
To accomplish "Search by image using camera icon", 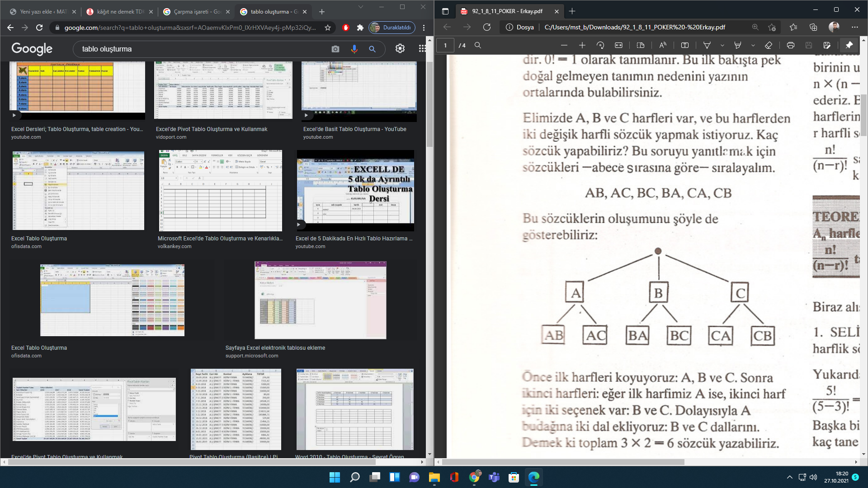I will click(x=335, y=49).
